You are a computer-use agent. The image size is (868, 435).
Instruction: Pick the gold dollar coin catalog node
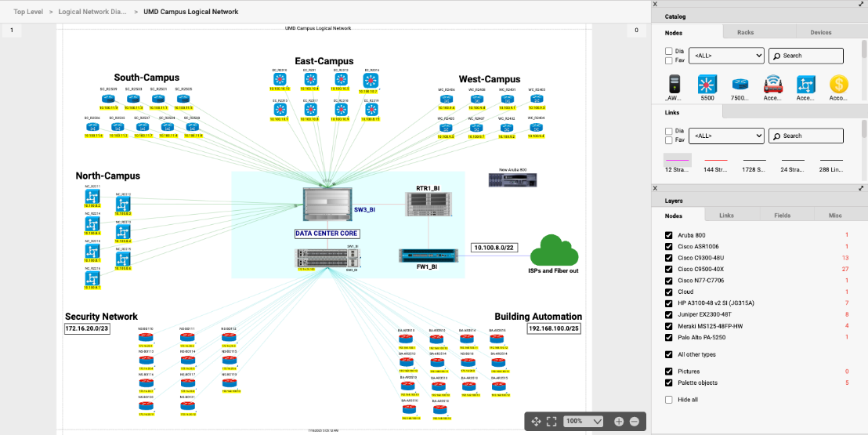[x=838, y=85]
